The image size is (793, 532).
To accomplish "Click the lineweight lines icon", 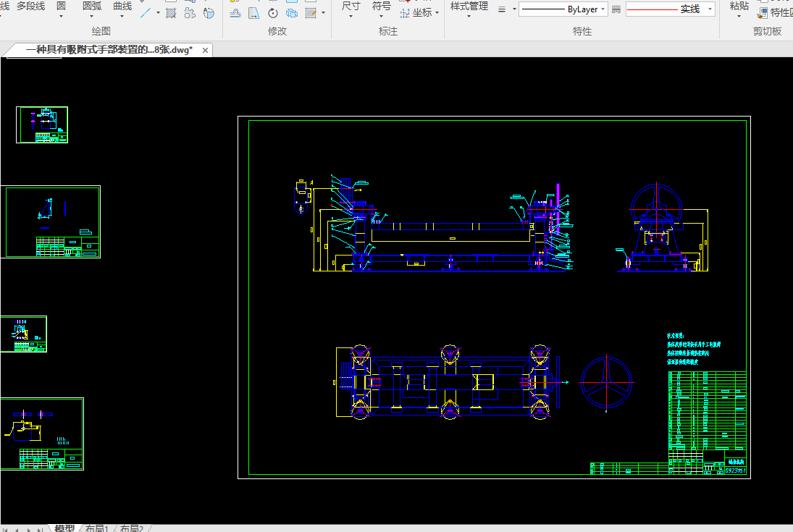I will pyautogui.click(x=503, y=9).
